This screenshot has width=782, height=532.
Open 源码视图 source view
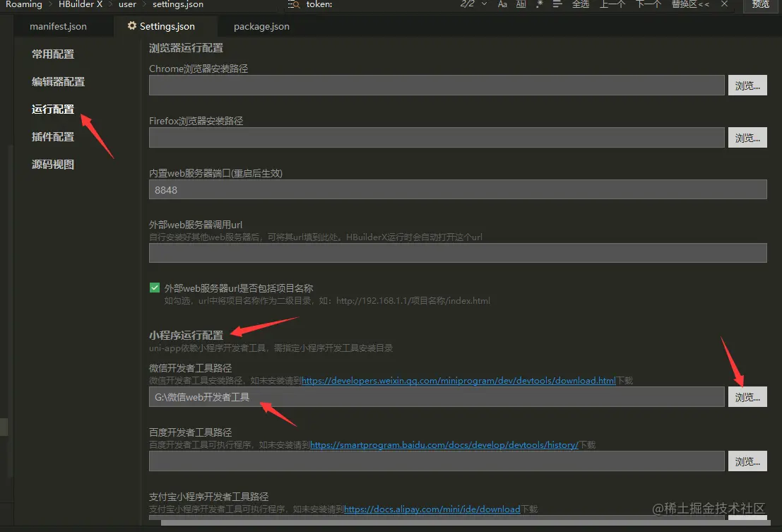[x=53, y=165]
